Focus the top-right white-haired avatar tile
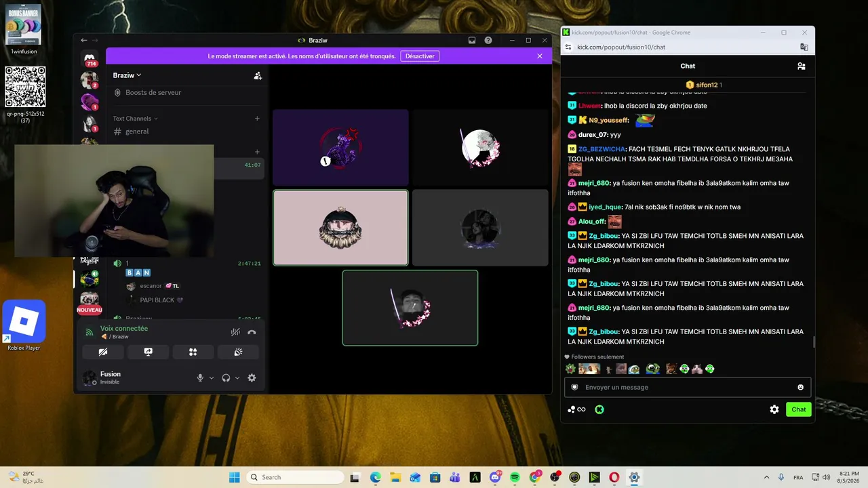The image size is (868, 488). (480, 147)
